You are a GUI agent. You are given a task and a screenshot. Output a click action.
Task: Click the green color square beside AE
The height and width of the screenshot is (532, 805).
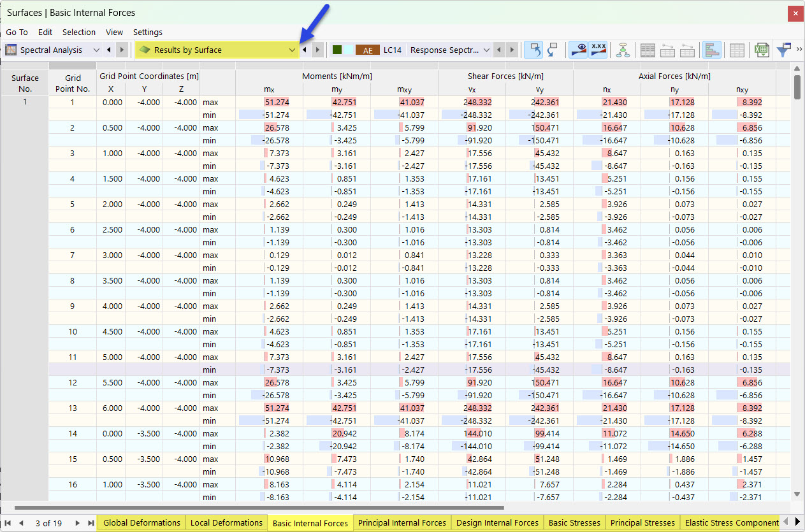336,50
